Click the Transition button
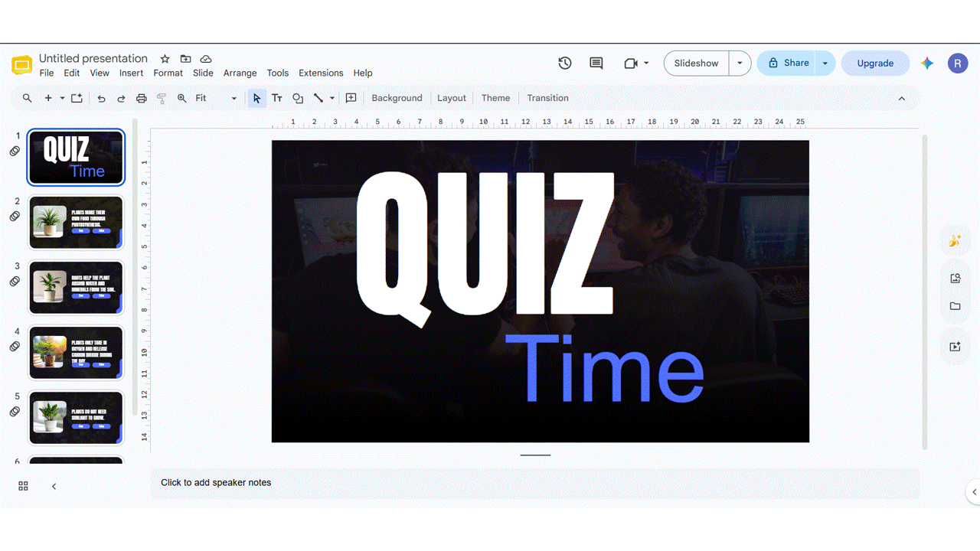This screenshot has width=980, height=551. (x=547, y=98)
